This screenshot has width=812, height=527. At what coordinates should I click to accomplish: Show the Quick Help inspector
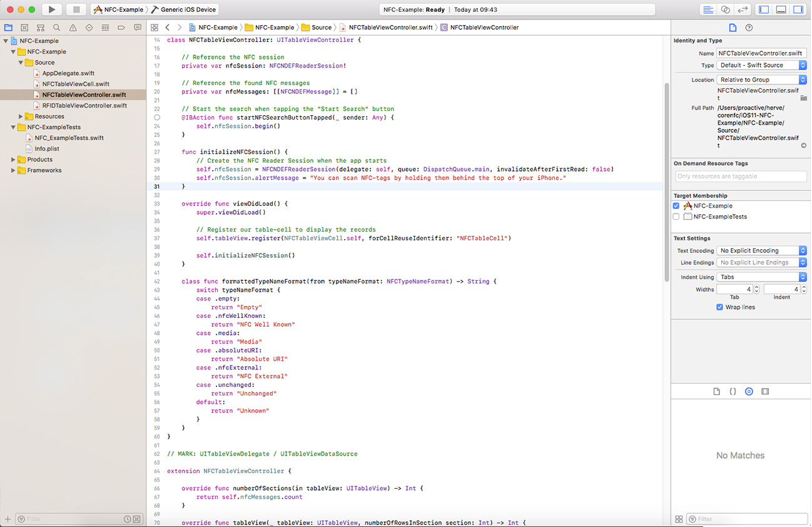point(749,28)
